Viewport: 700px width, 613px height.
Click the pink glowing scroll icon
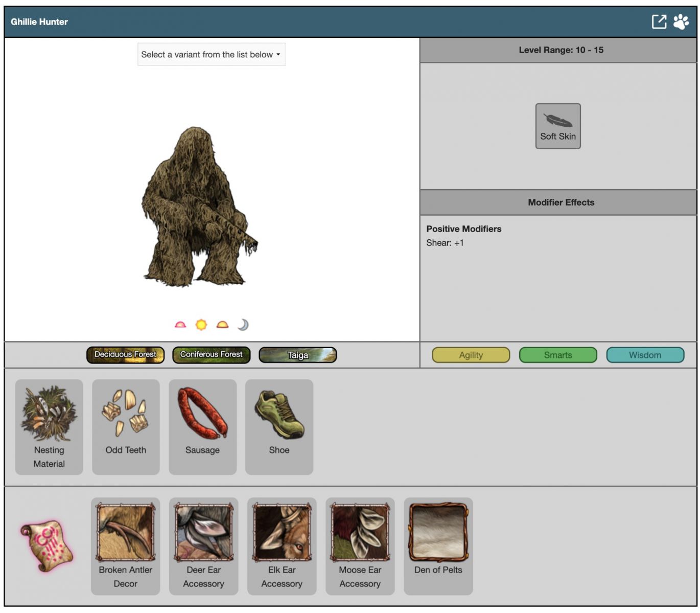[x=47, y=546]
